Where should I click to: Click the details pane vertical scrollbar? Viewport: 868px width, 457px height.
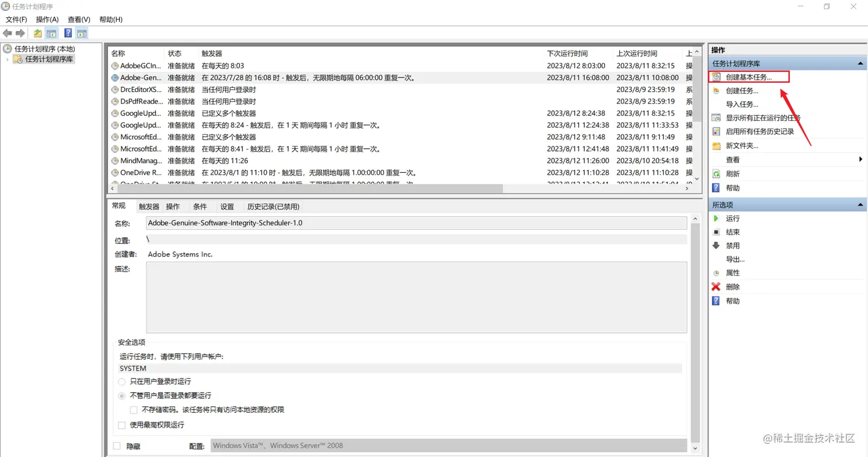coord(696,333)
